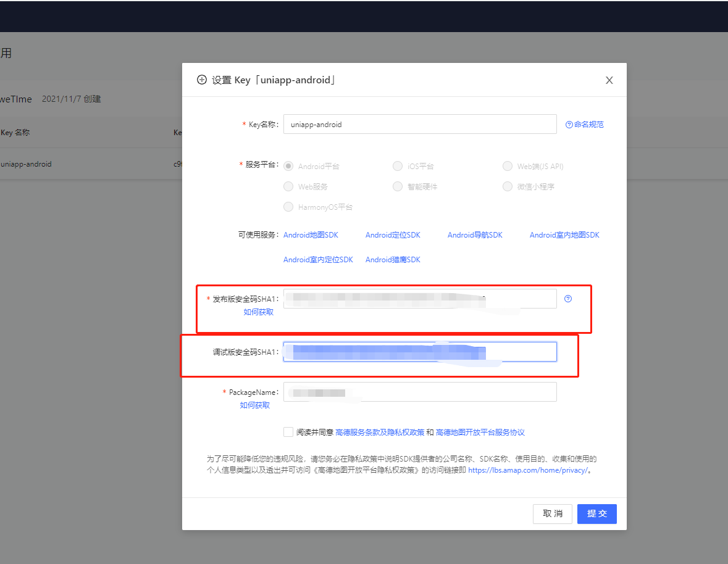Choose the Web端(JS API) radio option

(508, 166)
